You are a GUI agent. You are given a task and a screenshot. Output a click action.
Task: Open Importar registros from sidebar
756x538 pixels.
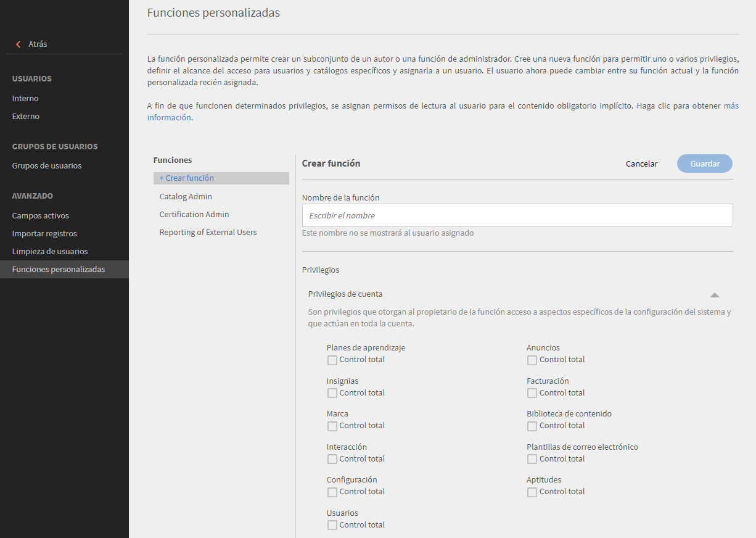(44, 234)
